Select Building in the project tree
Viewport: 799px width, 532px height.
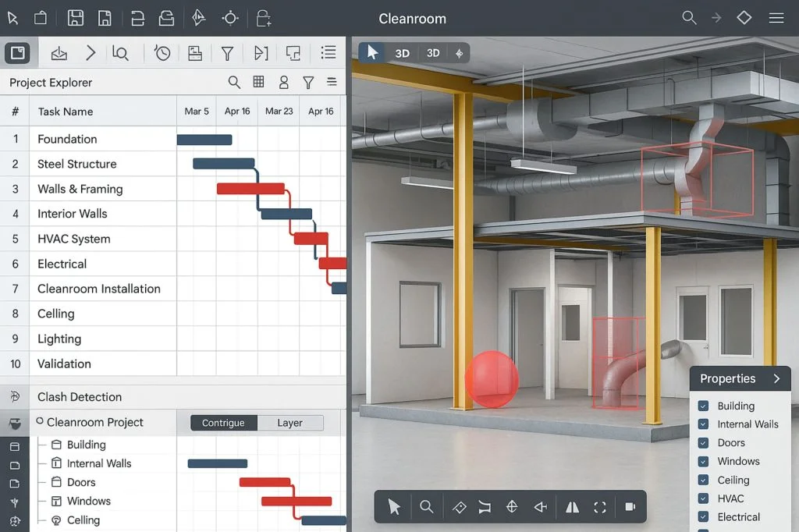click(86, 445)
